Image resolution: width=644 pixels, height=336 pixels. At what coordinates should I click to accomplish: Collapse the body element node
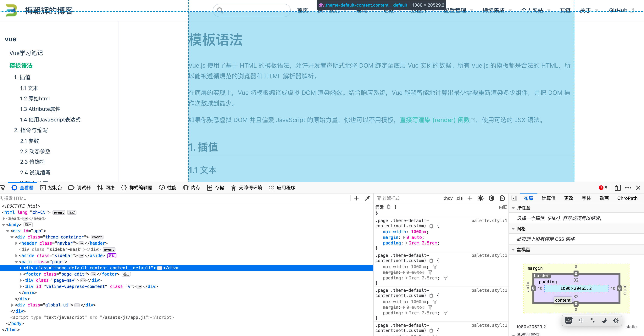pos(3,225)
